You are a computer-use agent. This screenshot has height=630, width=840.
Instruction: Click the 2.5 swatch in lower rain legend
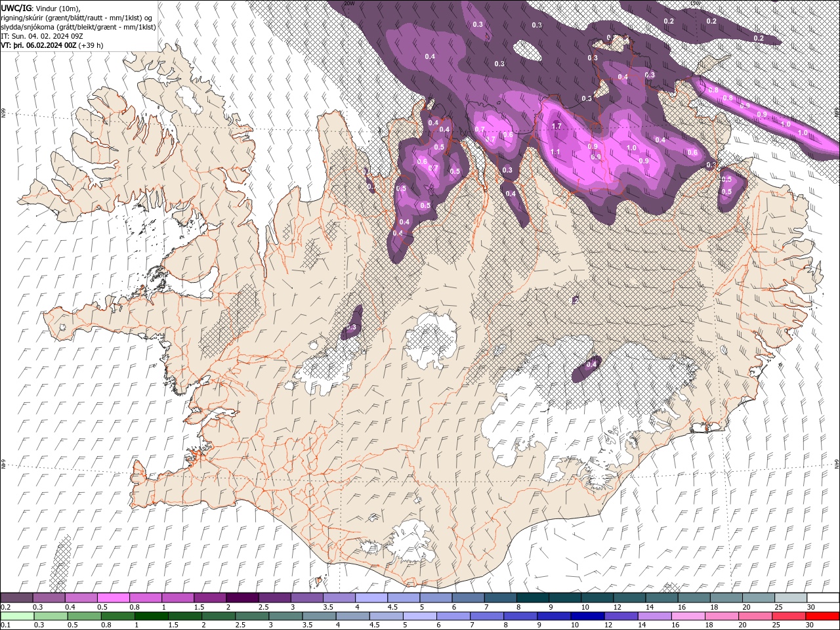251,616
